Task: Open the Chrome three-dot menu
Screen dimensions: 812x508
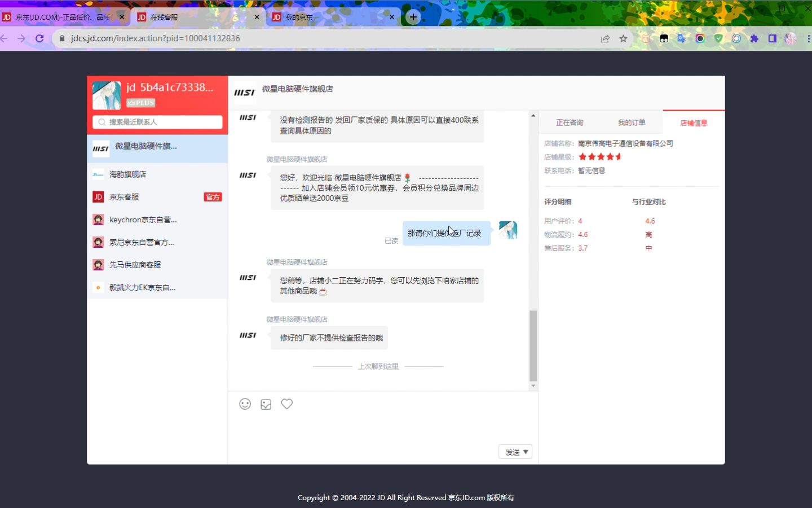Action: (x=809, y=38)
